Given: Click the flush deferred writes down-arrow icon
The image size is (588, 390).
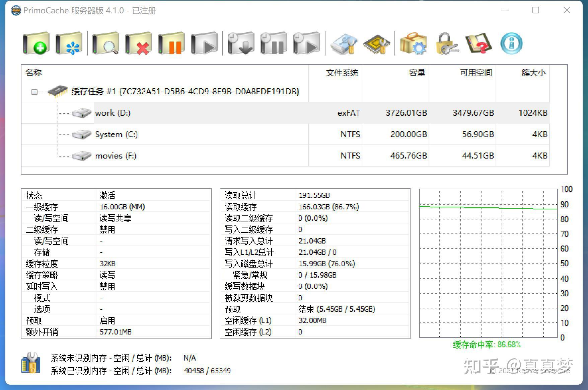Looking at the screenshot, I should coord(241,43).
